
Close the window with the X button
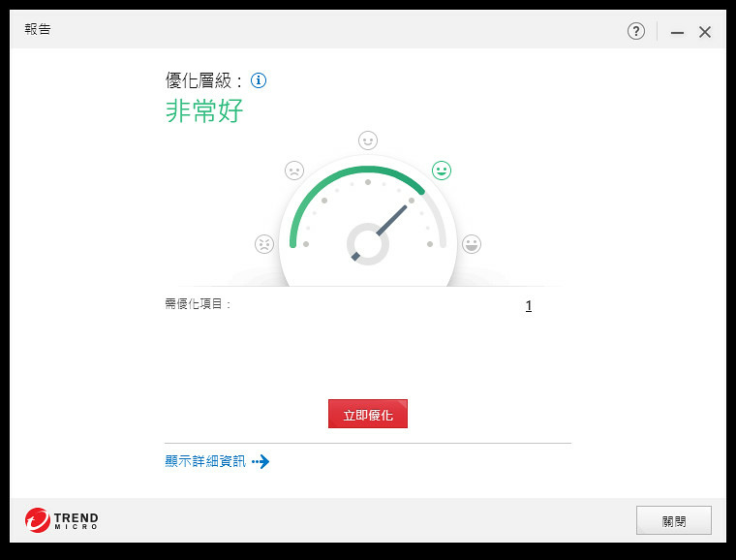705,32
